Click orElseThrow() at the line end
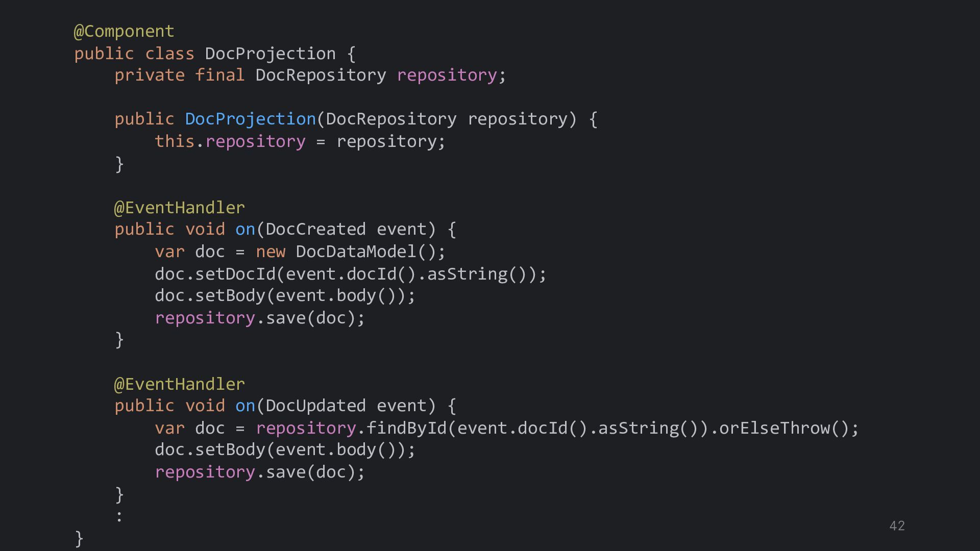The image size is (980, 551). pyautogui.click(x=783, y=429)
